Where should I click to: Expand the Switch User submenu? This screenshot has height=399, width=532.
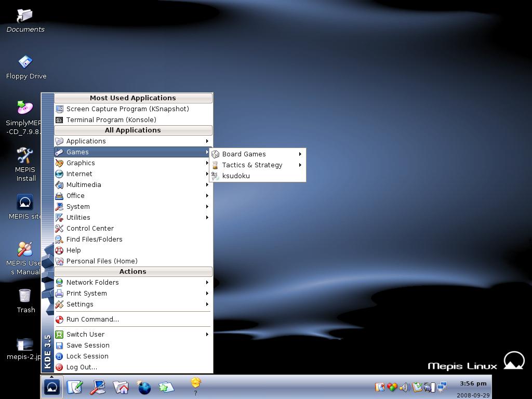click(134, 334)
